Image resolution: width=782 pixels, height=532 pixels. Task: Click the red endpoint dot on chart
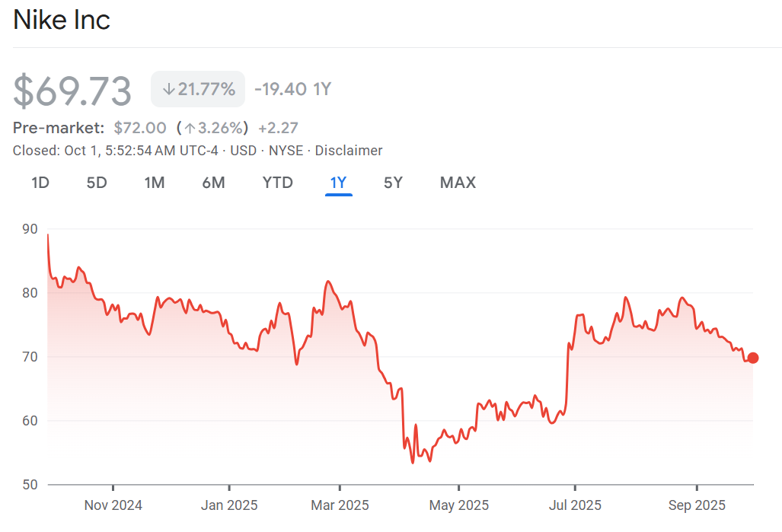(753, 358)
